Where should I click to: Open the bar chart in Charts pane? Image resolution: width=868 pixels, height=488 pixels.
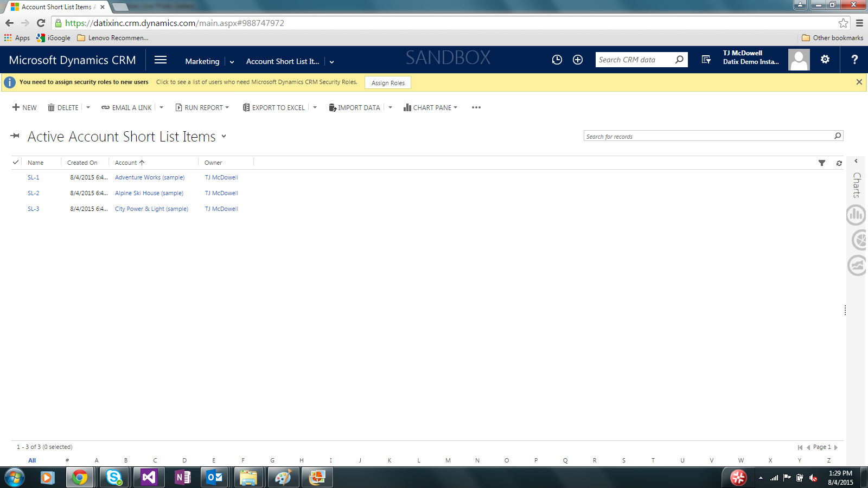856,215
